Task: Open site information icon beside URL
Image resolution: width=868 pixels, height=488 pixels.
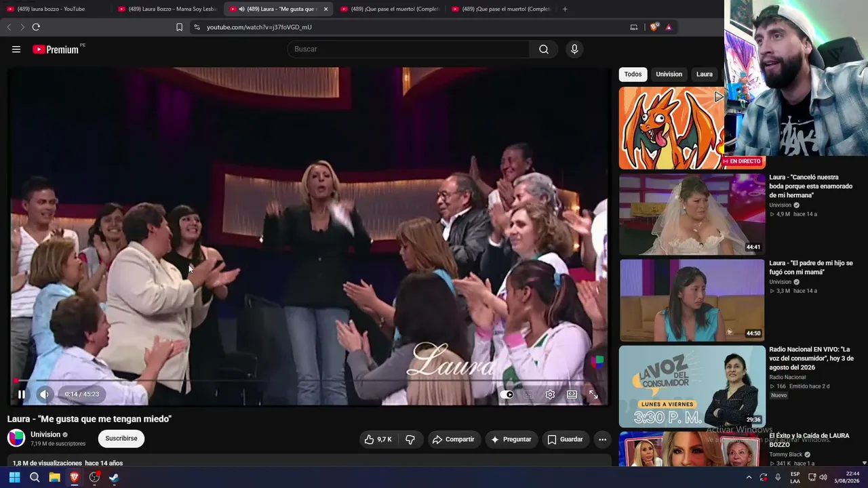Action: click(197, 27)
